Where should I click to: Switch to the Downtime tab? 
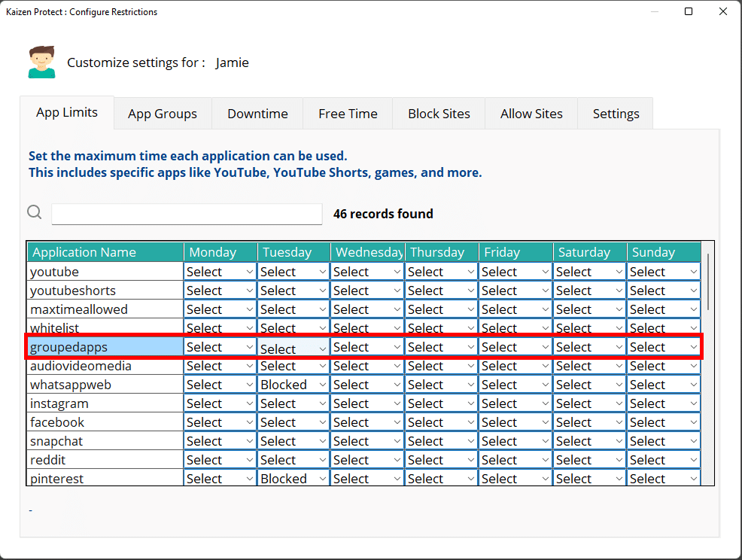pyautogui.click(x=257, y=114)
